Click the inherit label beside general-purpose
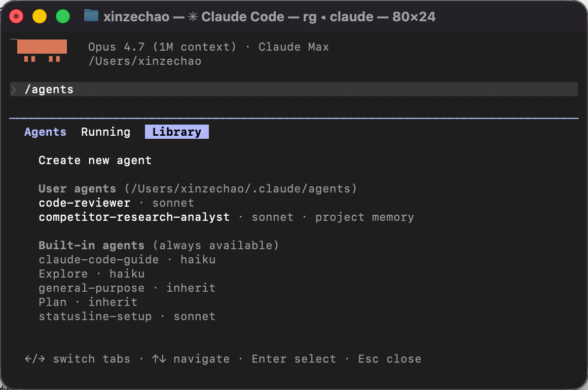The width and height of the screenshot is (588, 390). point(191,288)
